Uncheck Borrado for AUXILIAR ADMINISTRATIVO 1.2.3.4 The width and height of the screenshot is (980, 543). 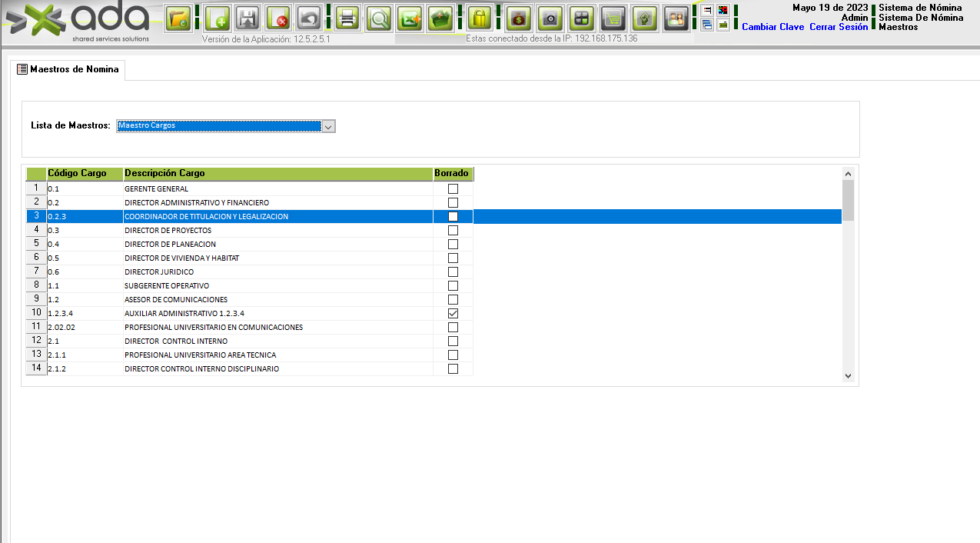pyautogui.click(x=453, y=314)
